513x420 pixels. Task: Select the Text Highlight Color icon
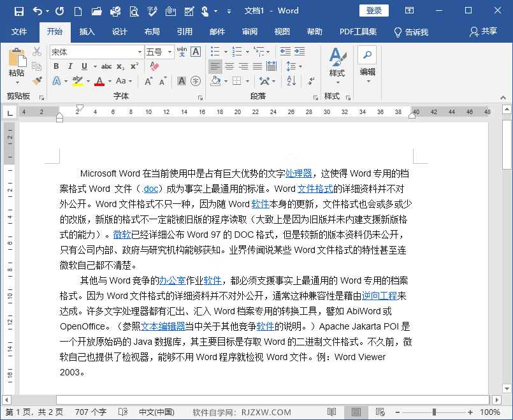coord(76,80)
